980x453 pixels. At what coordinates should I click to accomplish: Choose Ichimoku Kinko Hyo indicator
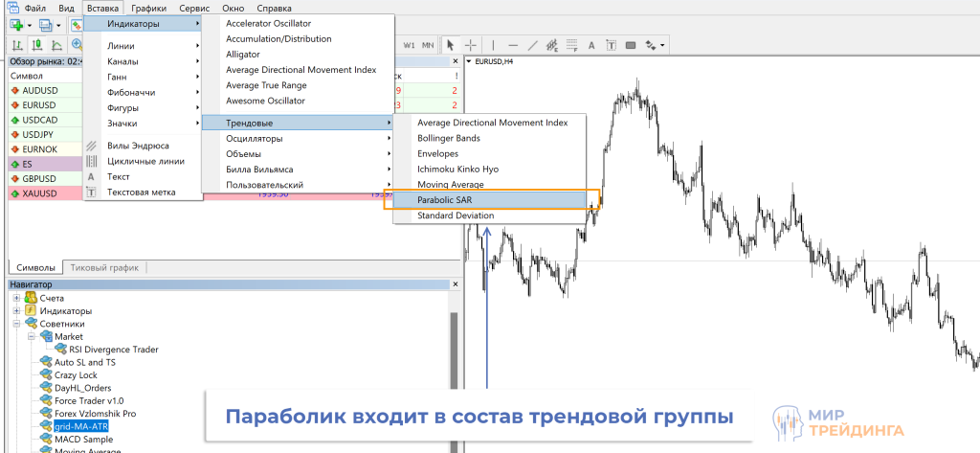pos(489,169)
